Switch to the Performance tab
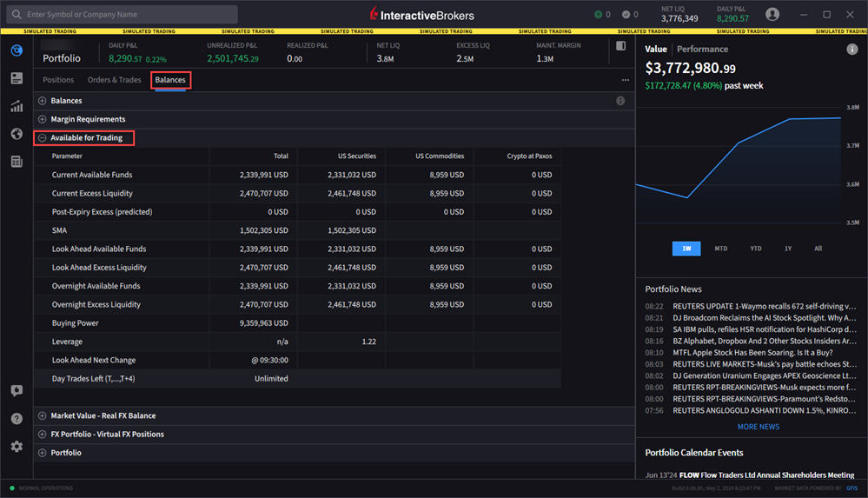 (x=703, y=49)
